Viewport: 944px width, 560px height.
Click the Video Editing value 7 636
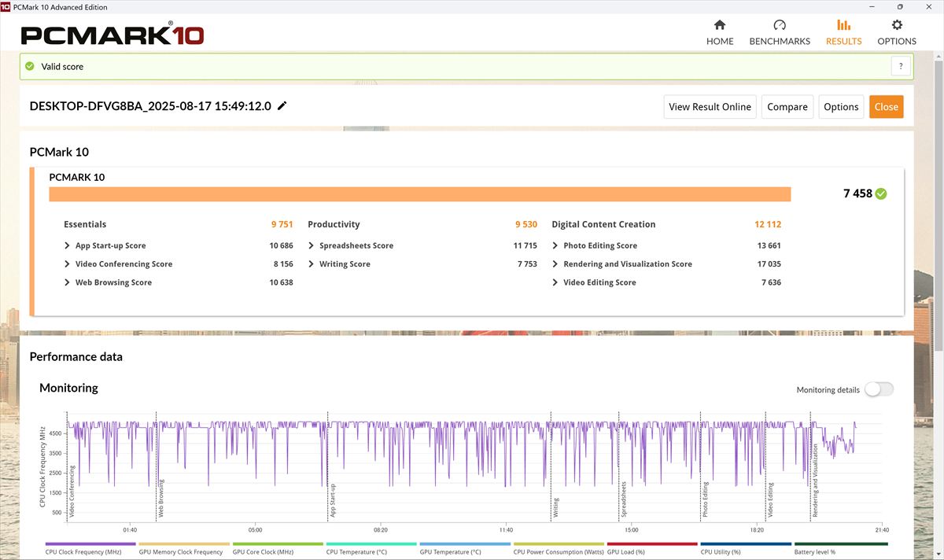[x=772, y=282]
